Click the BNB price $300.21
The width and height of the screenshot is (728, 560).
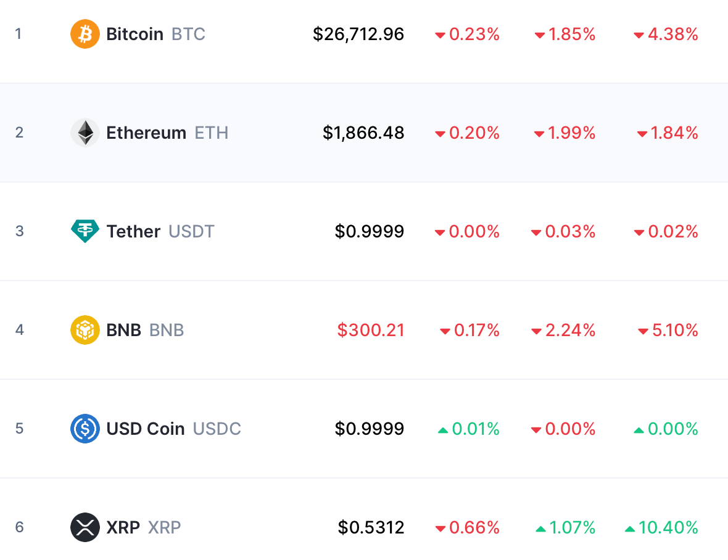(371, 330)
